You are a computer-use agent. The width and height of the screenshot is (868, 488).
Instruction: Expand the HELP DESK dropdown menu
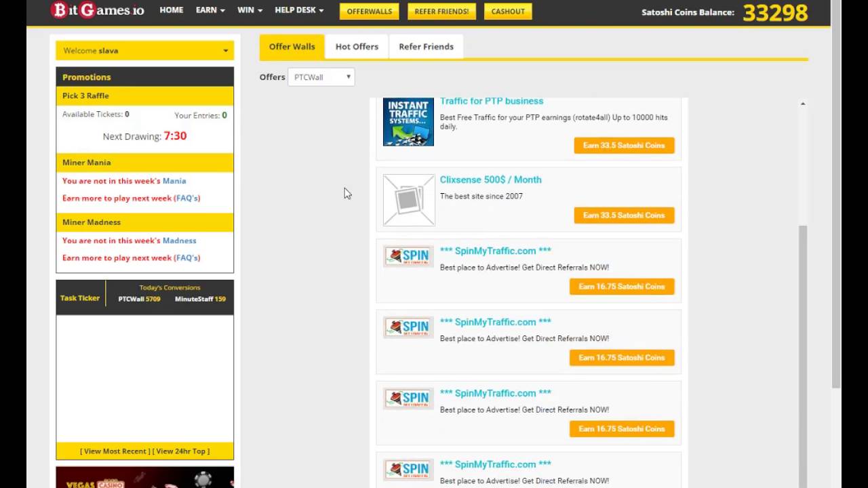[299, 10]
